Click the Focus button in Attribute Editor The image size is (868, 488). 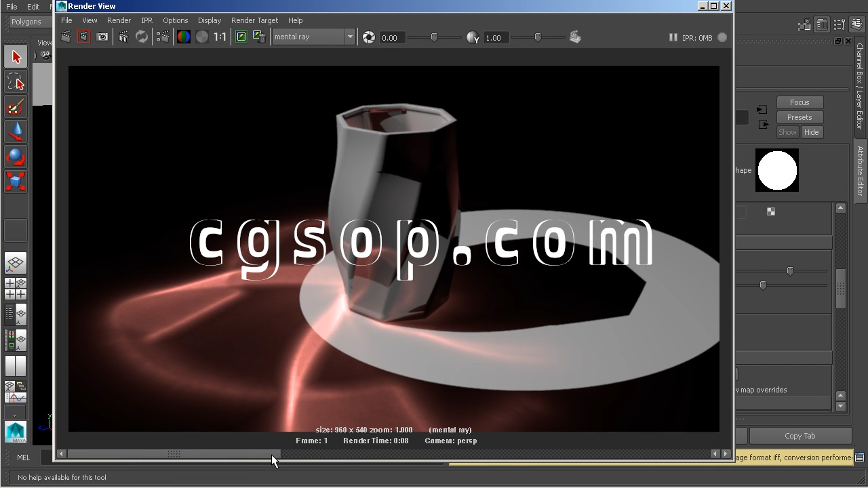pyautogui.click(x=800, y=102)
